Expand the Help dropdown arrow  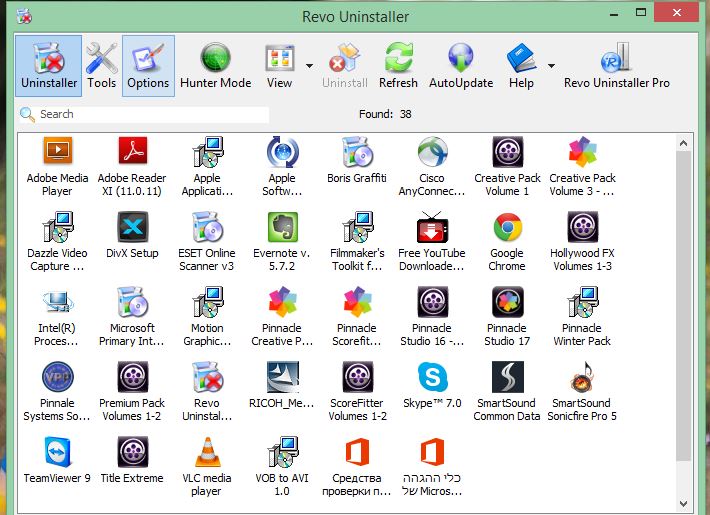pos(551,67)
